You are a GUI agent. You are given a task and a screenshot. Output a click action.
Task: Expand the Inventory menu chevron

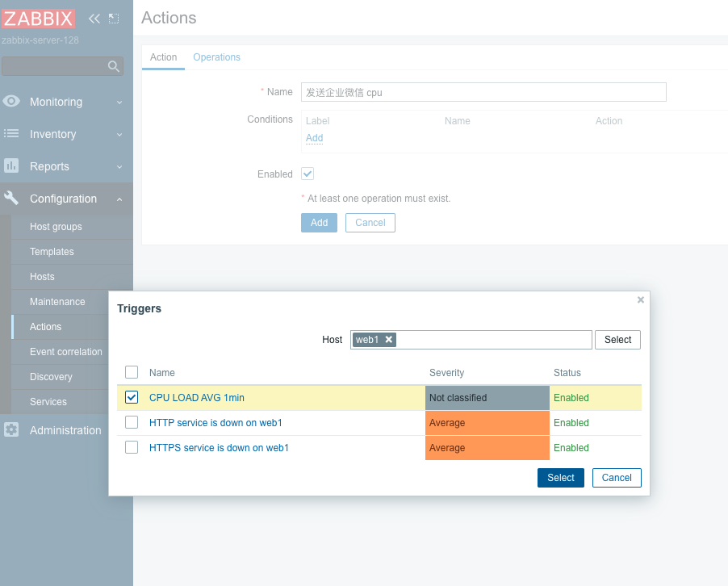click(119, 135)
